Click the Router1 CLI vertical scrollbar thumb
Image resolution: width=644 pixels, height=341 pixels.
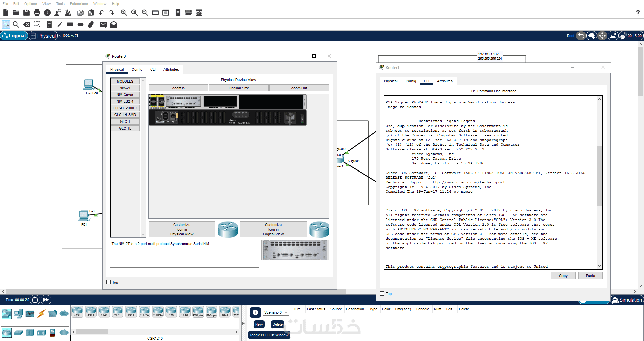point(599,176)
